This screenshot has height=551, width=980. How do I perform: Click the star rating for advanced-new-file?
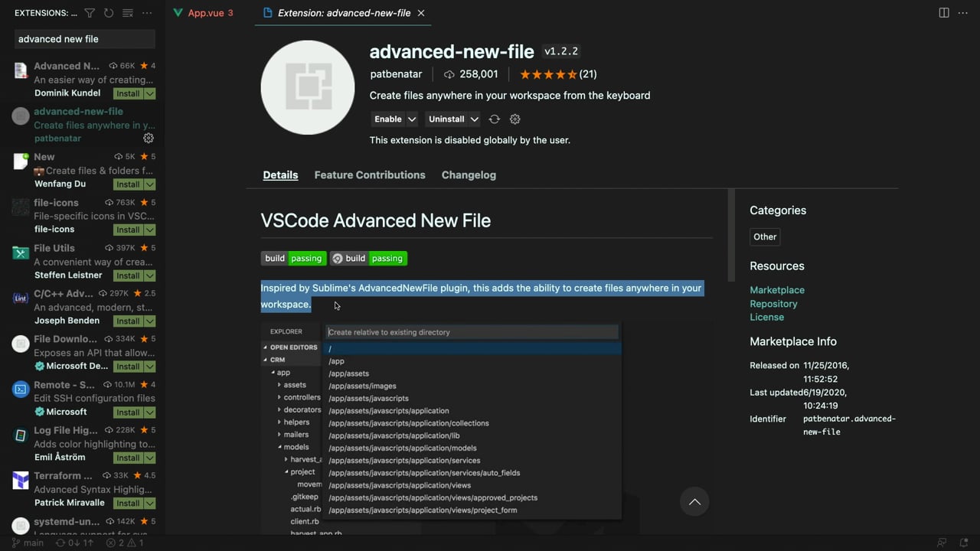pyautogui.click(x=548, y=74)
